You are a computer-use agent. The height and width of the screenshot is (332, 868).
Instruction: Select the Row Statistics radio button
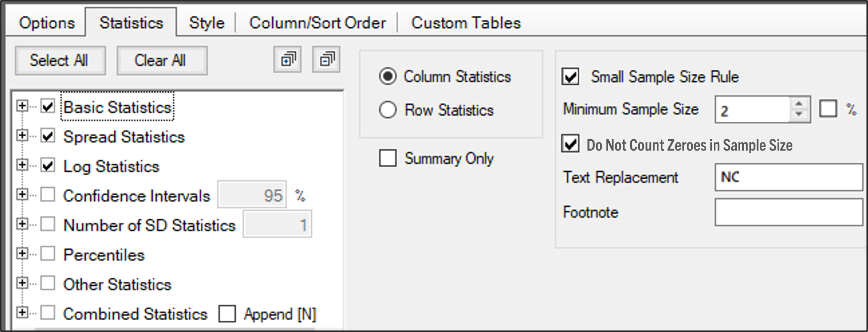point(388,110)
